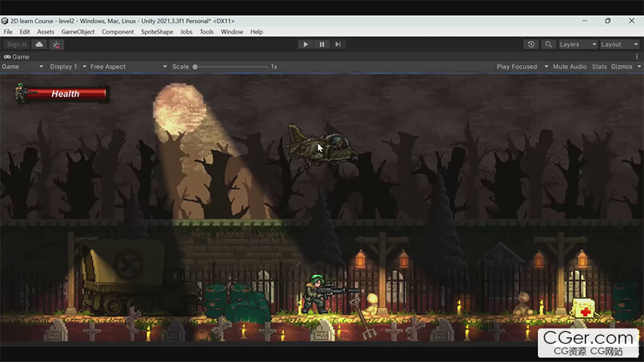This screenshot has width=644, height=362.
Task: Open the cloud services icon
Action: 40,45
